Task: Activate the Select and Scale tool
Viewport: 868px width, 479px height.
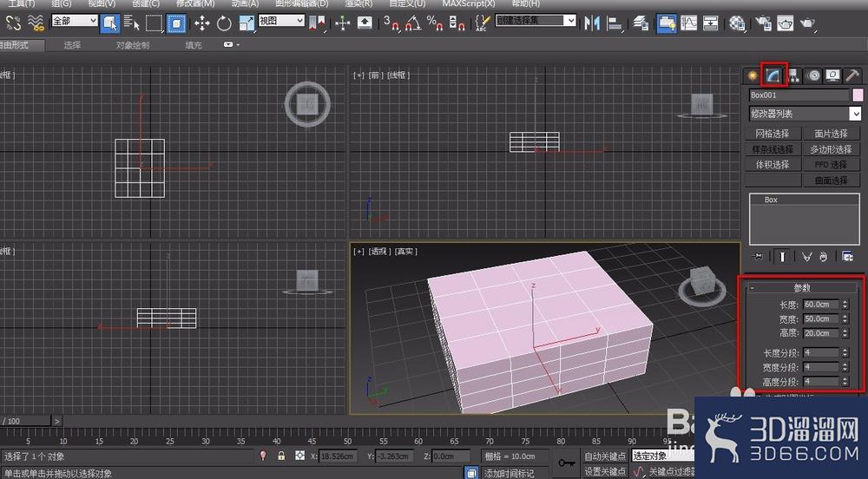Action: 247,23
